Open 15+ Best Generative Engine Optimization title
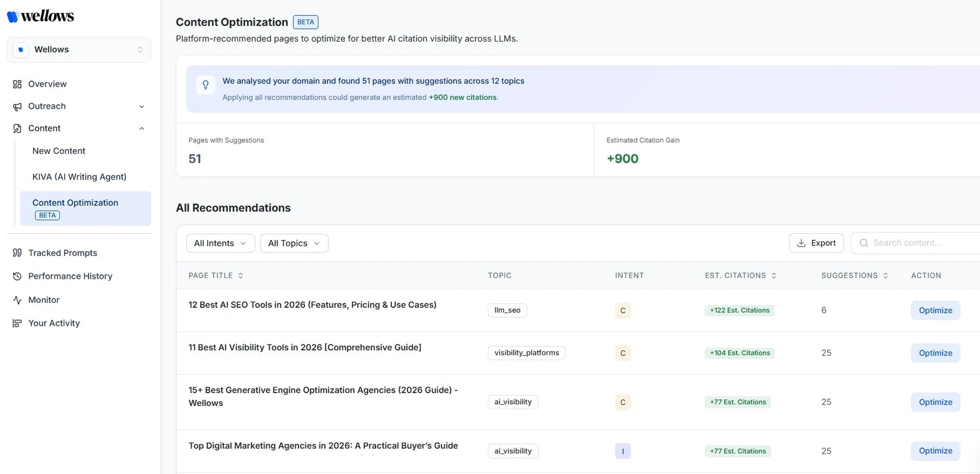Screen dimensions: 980x474 pyautogui.click(x=323, y=397)
